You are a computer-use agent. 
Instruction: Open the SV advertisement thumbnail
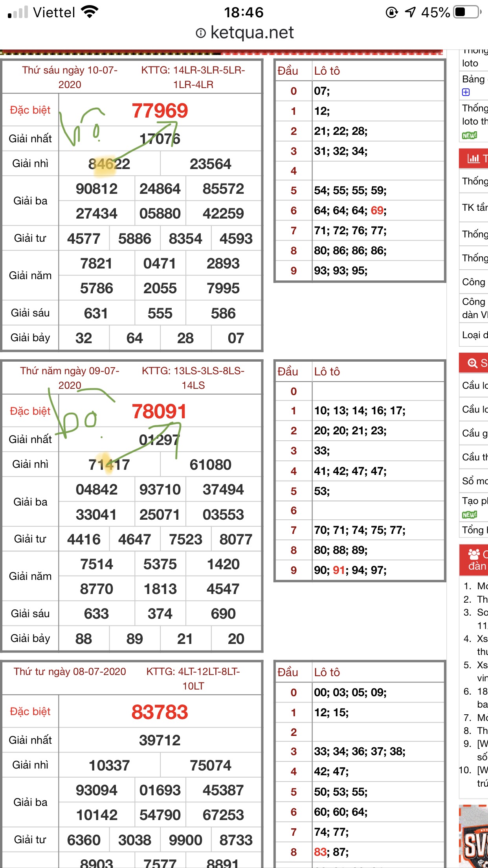point(473,837)
